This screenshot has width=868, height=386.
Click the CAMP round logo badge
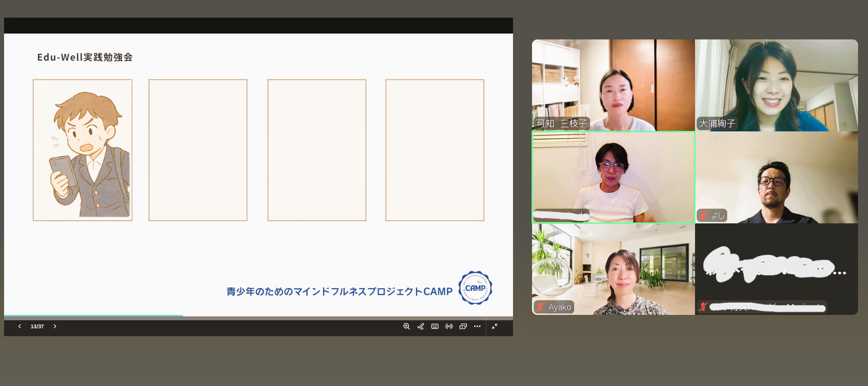click(x=475, y=288)
